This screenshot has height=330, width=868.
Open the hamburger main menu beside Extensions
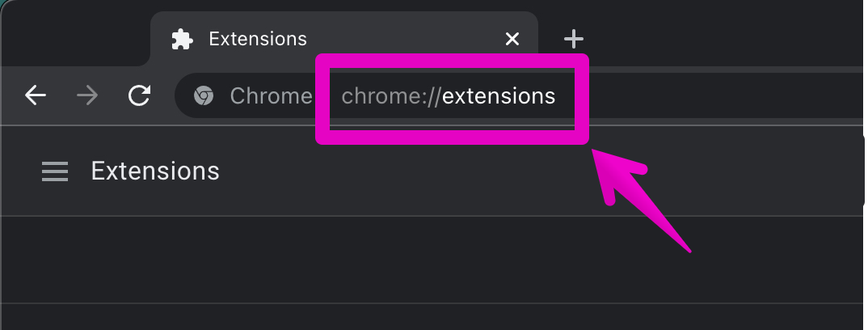click(x=55, y=171)
